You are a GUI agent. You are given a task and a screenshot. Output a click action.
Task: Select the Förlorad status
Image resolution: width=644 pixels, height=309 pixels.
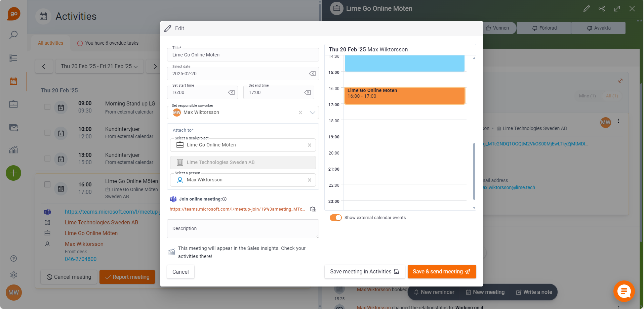click(x=544, y=28)
